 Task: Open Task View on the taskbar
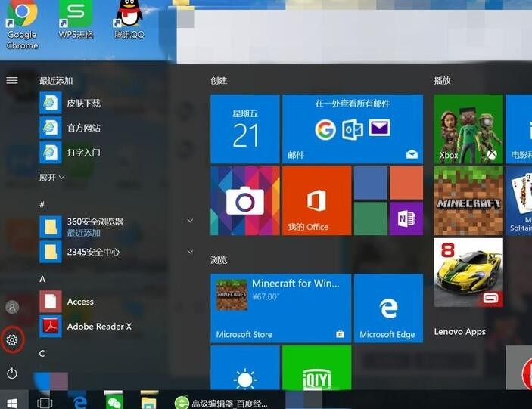point(45,403)
